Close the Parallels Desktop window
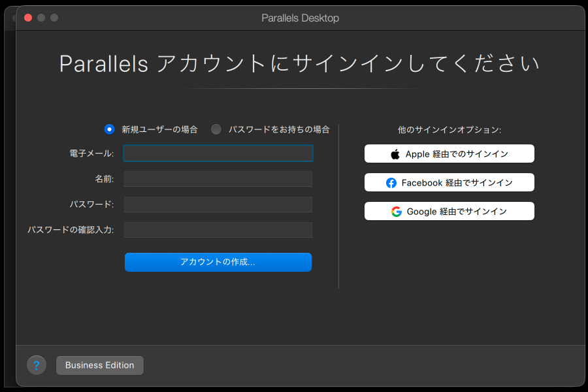This screenshot has height=392, width=588. (x=27, y=18)
